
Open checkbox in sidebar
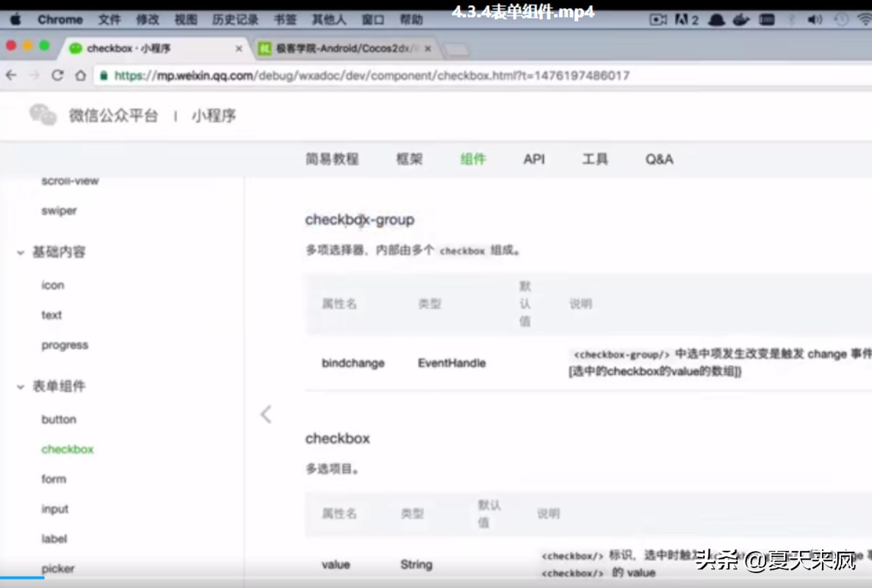coord(67,449)
